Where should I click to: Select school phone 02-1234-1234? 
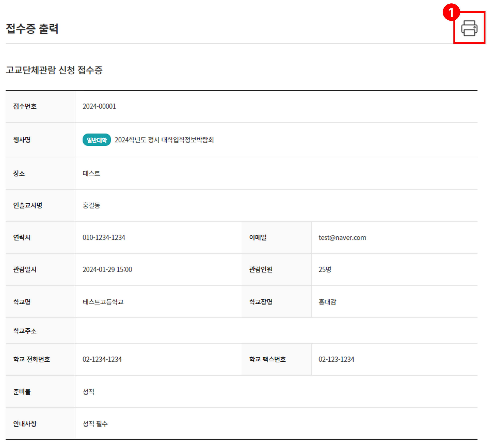pos(102,359)
